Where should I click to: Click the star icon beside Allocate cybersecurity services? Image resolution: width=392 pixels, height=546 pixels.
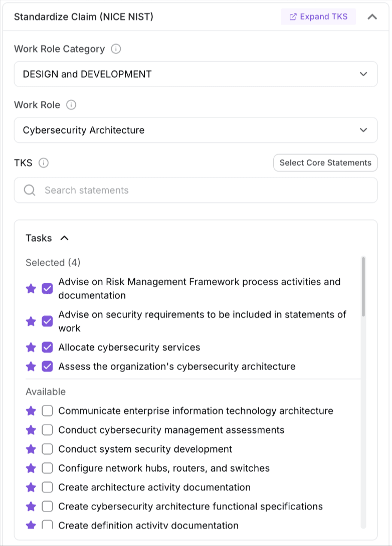[31, 347]
